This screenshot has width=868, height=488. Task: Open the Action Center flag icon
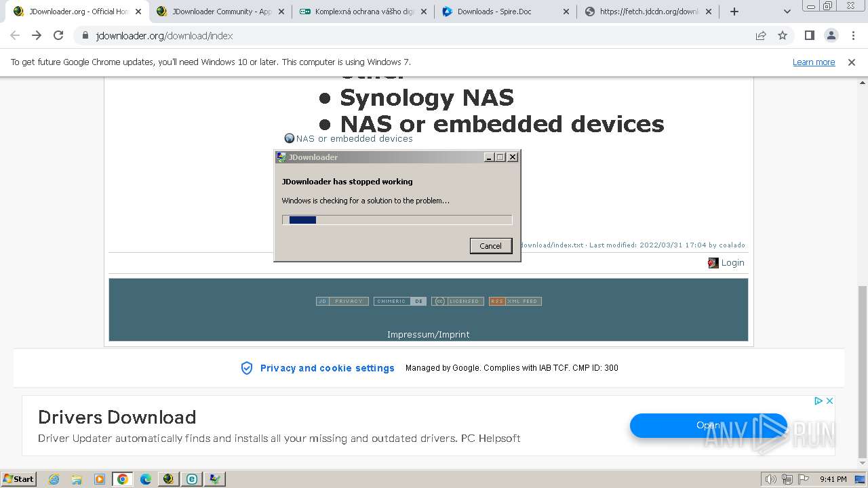pyautogui.click(x=803, y=479)
